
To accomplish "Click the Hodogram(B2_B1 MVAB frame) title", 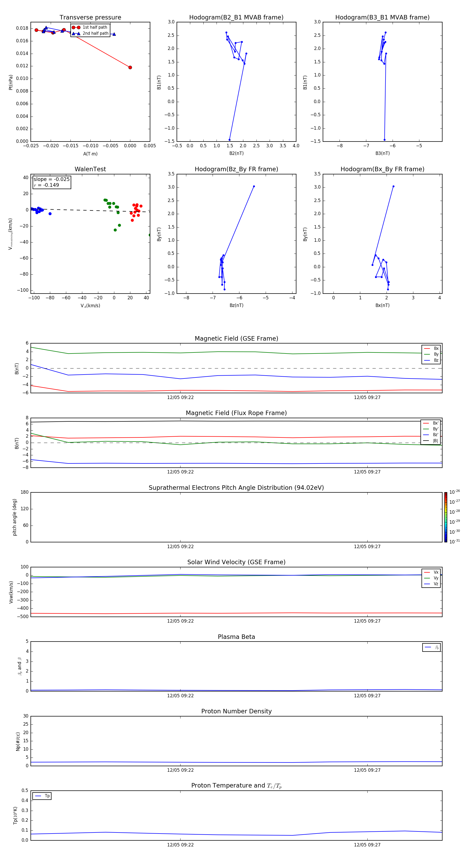I will [236, 18].
